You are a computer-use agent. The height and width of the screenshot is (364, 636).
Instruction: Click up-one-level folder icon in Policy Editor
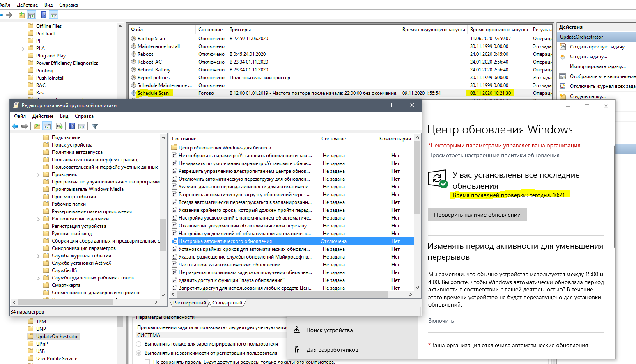[x=37, y=126]
